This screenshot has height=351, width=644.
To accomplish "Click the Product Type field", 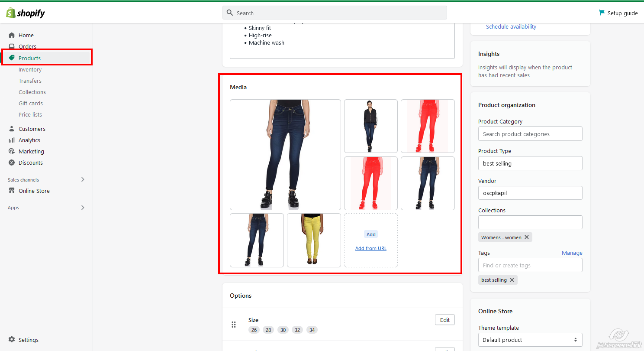I will click(x=530, y=163).
